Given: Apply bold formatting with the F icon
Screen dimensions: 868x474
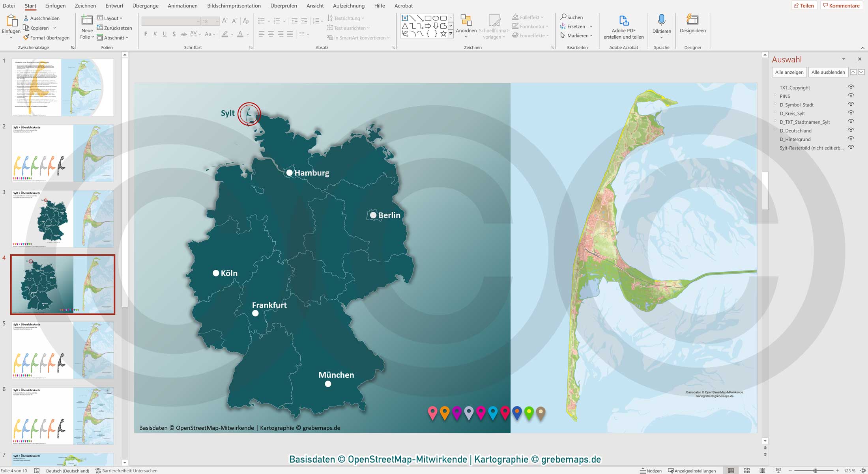Looking at the screenshot, I should (145, 34).
